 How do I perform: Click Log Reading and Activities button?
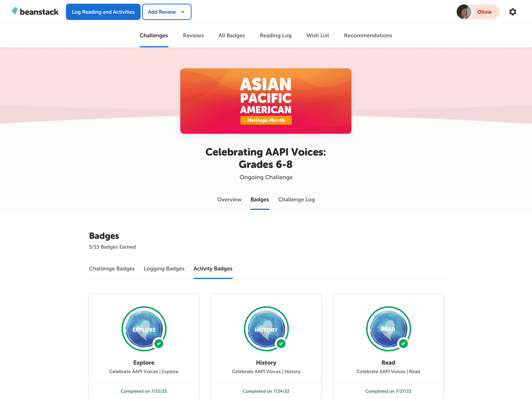103,12
